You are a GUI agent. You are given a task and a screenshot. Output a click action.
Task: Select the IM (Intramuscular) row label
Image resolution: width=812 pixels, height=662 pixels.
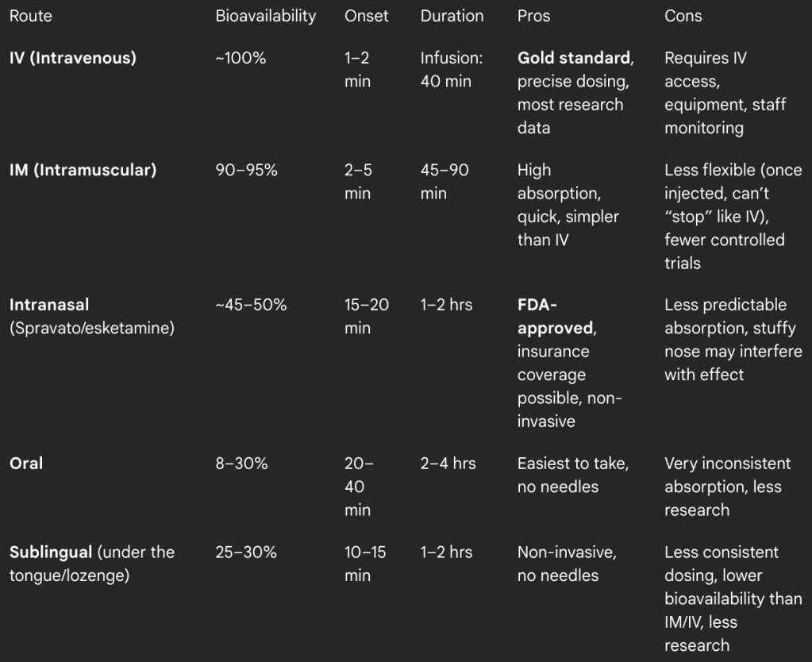tap(83, 170)
